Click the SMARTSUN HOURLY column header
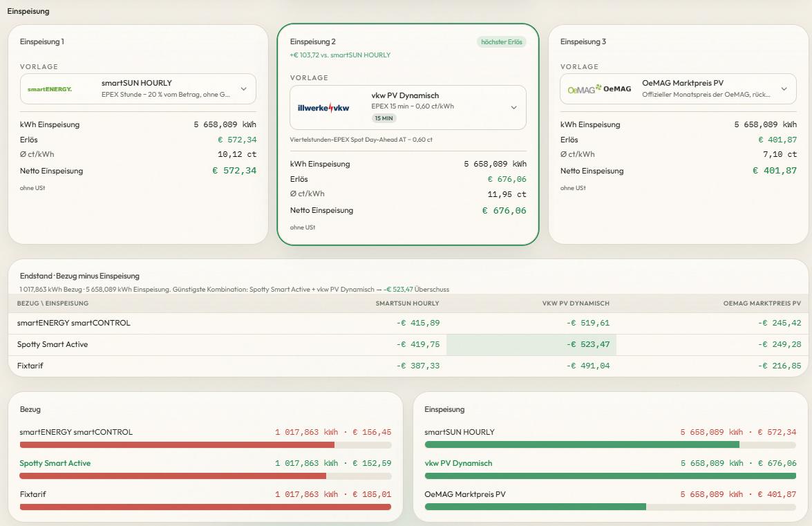 407,303
